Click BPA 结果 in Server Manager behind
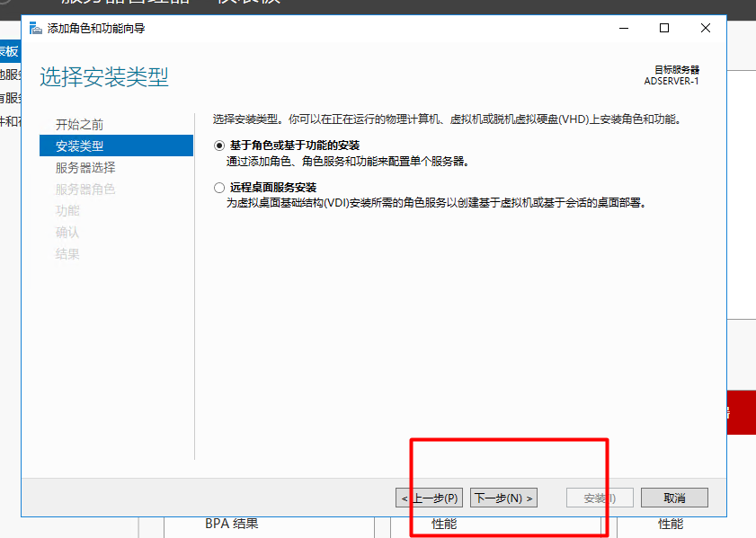Image resolution: width=756 pixels, height=538 pixels. [231, 524]
